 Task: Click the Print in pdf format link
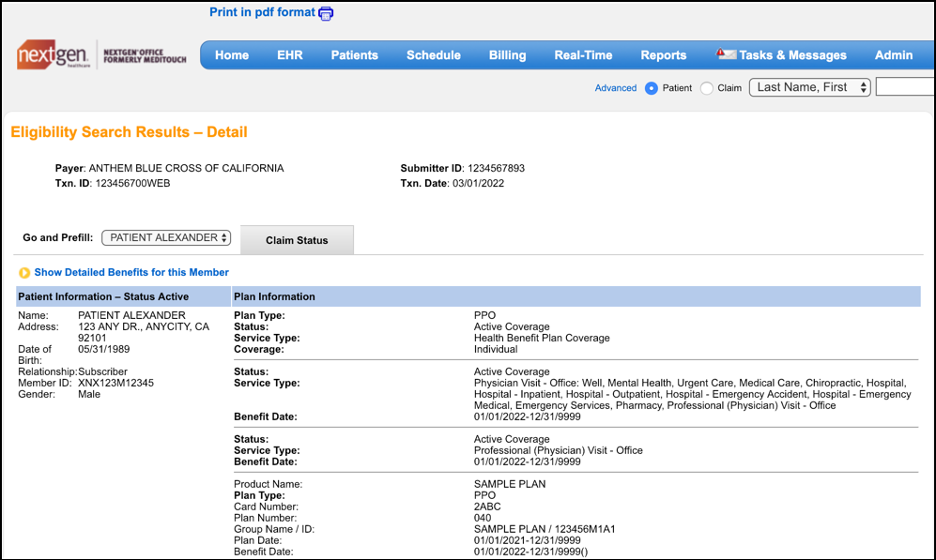pyautogui.click(x=263, y=12)
